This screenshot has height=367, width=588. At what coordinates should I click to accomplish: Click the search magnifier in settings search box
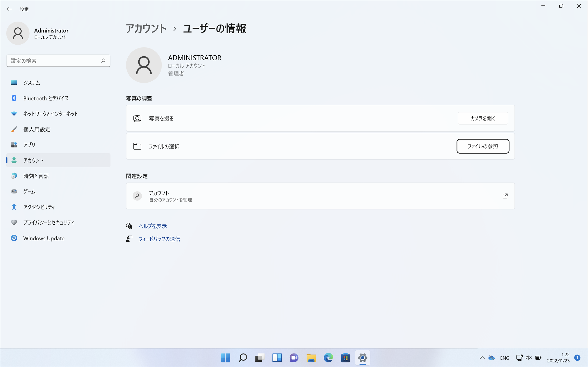(x=103, y=61)
